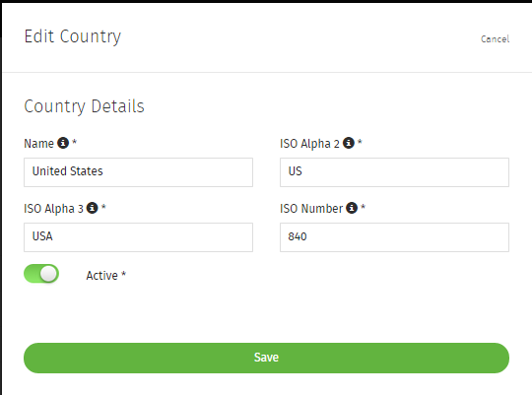
Task: Select the ISO Alpha 2 field with US
Action: (x=394, y=172)
